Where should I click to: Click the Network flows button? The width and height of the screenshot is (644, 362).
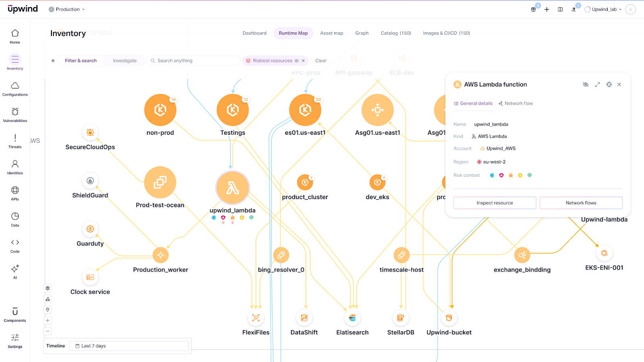tap(581, 203)
